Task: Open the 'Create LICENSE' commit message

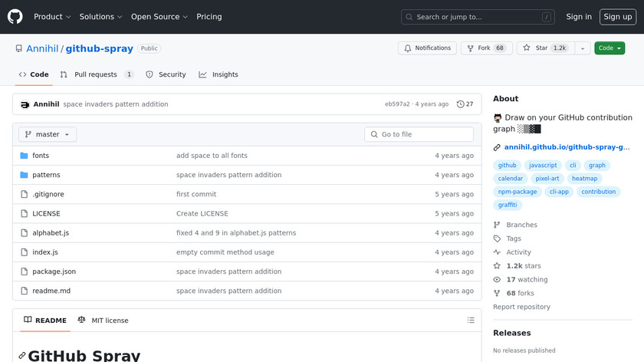Action: coord(202,213)
